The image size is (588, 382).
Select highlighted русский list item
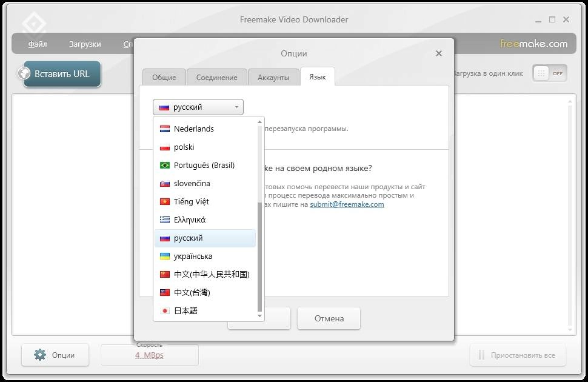[205, 238]
